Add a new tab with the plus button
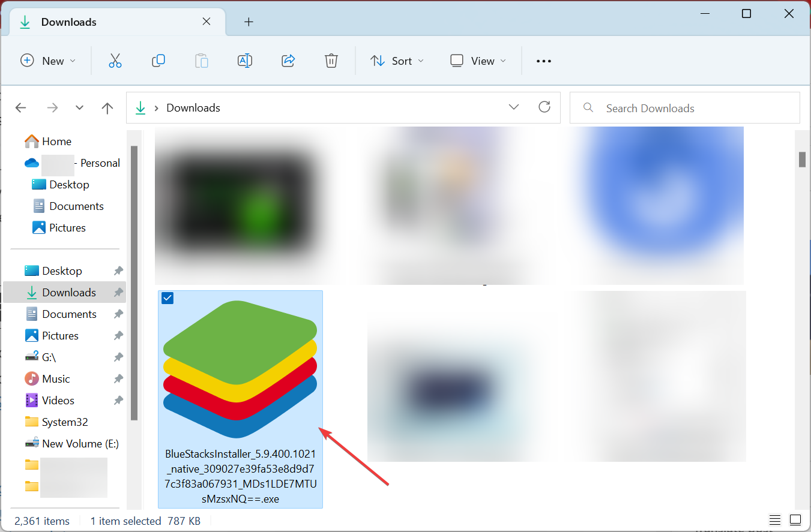Viewport: 811px width, 532px height. click(x=249, y=22)
